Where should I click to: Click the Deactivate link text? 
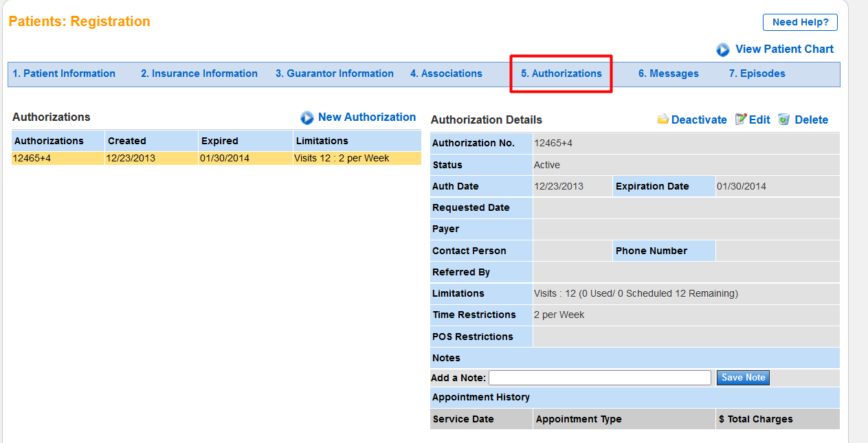click(x=699, y=120)
